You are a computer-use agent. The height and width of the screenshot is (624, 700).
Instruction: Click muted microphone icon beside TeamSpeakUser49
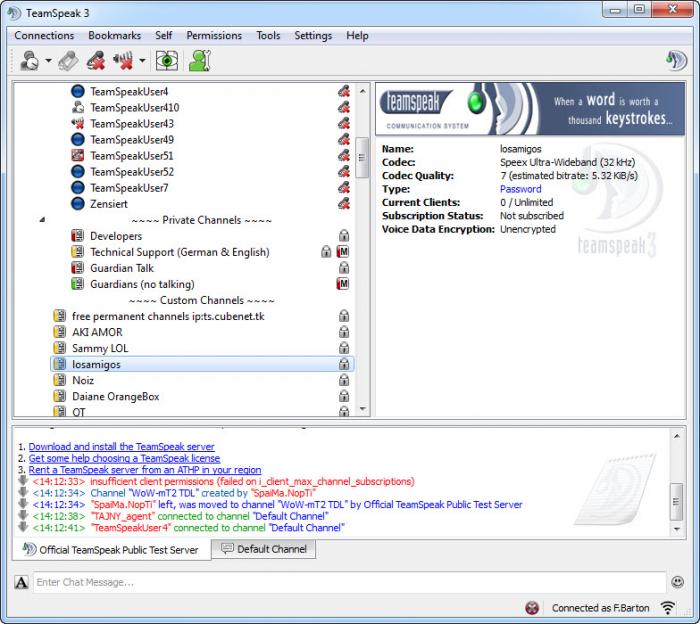click(344, 140)
